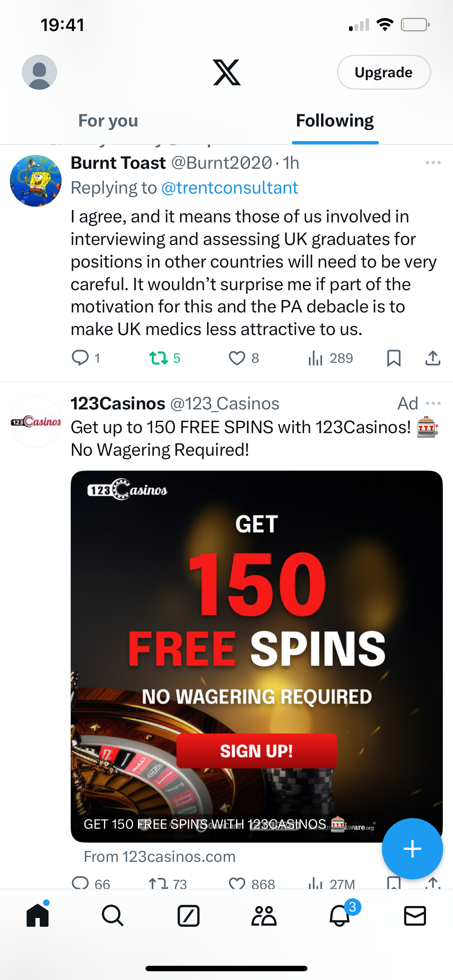Open Search from the bottom navigation

[113, 915]
